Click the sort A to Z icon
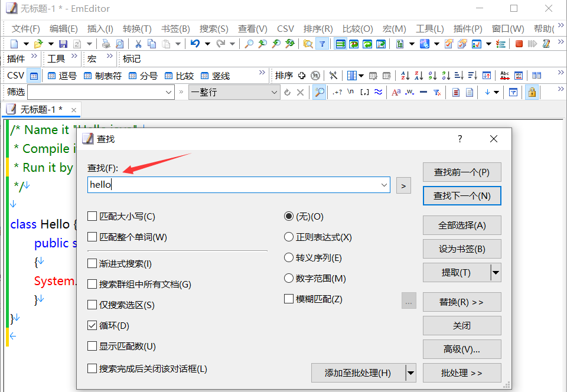Screen dimensions: 567x392 click(x=405, y=76)
